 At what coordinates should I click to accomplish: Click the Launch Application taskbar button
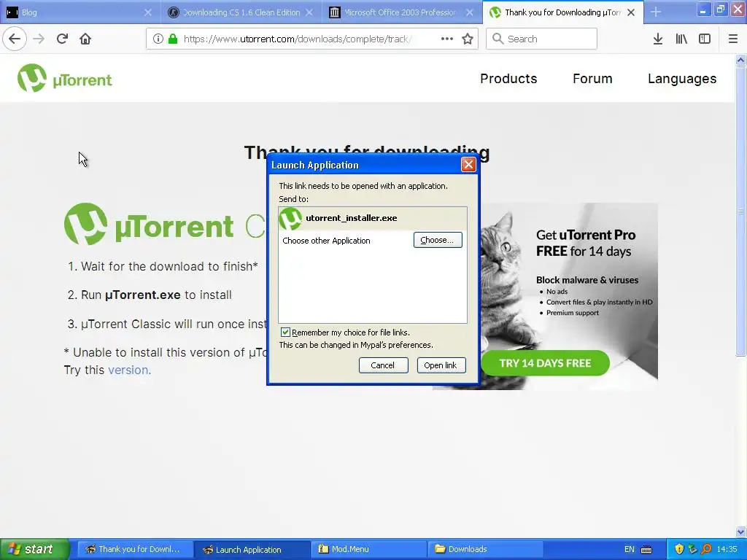click(252, 550)
